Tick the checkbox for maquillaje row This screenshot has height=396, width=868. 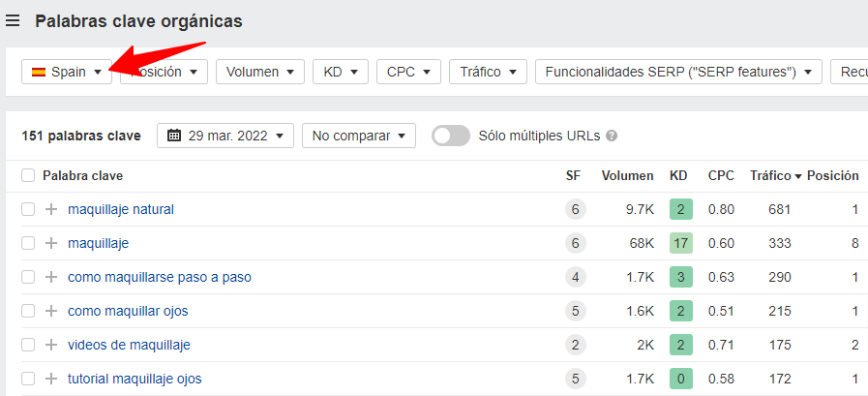(28, 243)
